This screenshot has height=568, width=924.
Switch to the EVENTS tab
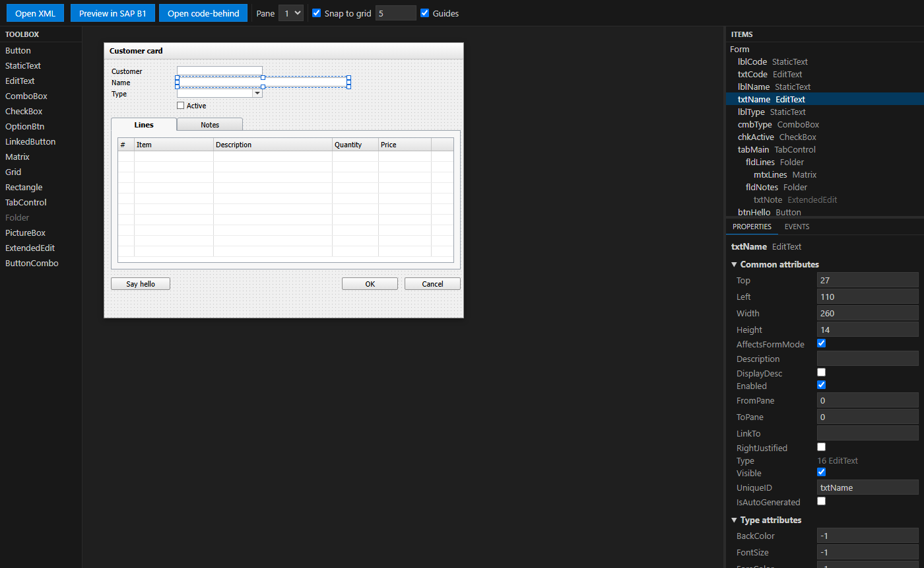pos(797,227)
